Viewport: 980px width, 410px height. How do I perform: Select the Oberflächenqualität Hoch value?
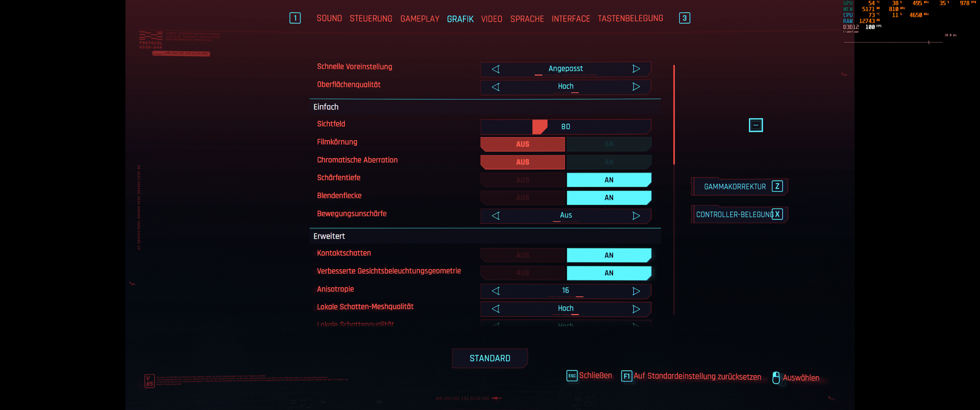pyautogui.click(x=565, y=86)
